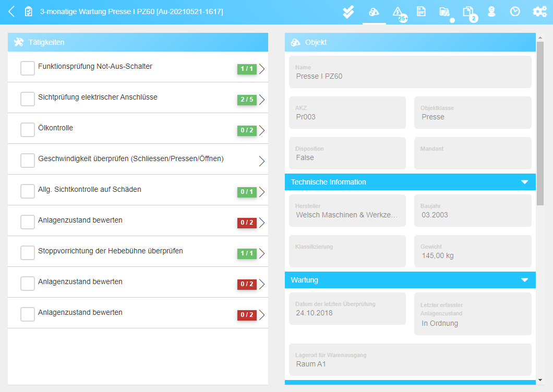This screenshot has width=553, height=392.
Task: Open the text document sheet tab icon
Action: (420, 11)
